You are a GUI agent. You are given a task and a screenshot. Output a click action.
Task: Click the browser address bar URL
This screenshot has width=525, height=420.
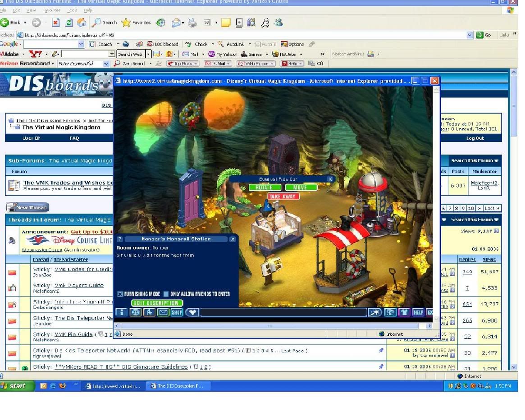pos(69,35)
